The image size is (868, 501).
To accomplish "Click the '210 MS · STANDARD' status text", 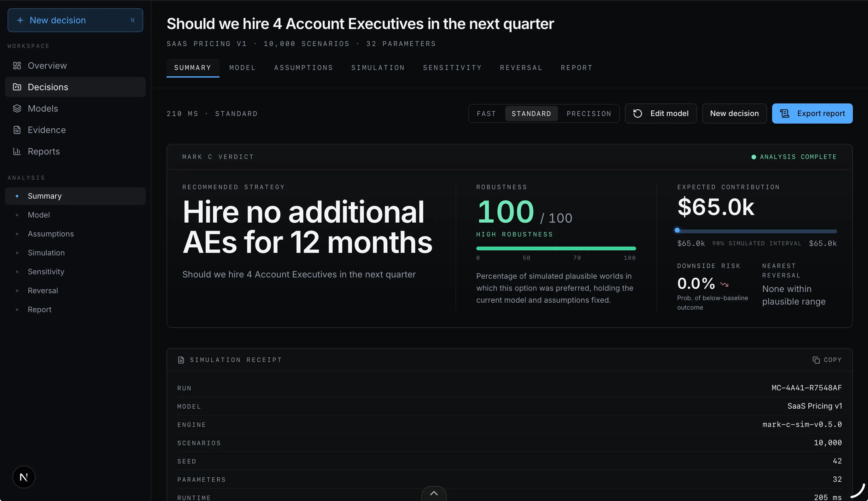I will click(212, 114).
